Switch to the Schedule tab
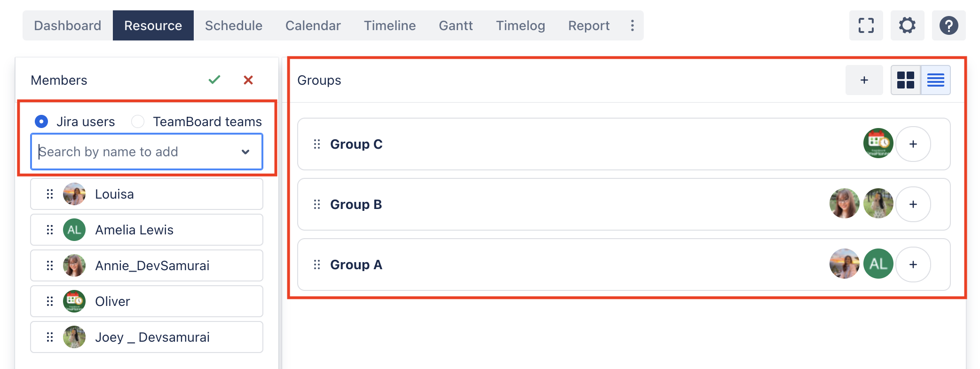 click(x=233, y=25)
